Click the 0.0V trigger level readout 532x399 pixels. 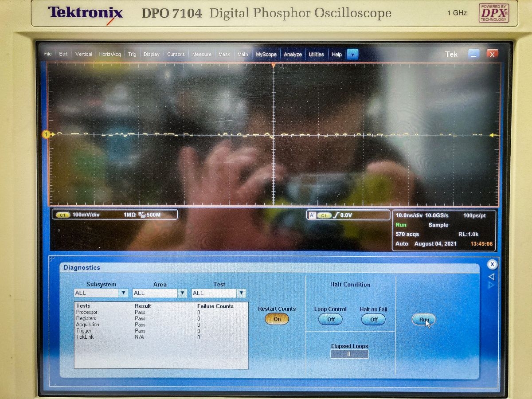(346, 215)
